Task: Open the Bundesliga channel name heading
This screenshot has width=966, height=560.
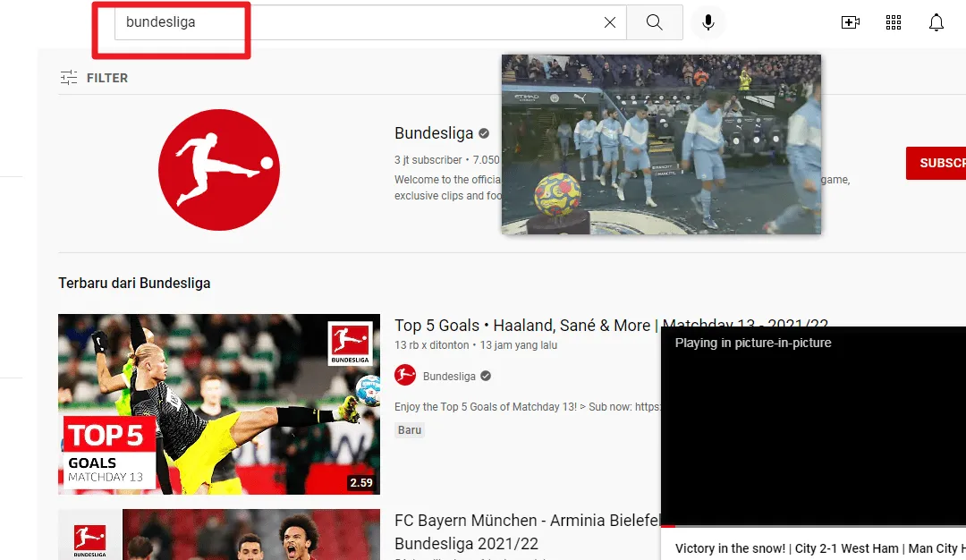Action: click(x=434, y=133)
